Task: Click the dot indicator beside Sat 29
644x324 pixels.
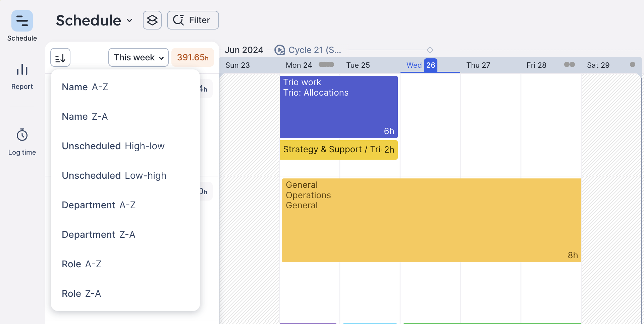Action: tap(632, 64)
